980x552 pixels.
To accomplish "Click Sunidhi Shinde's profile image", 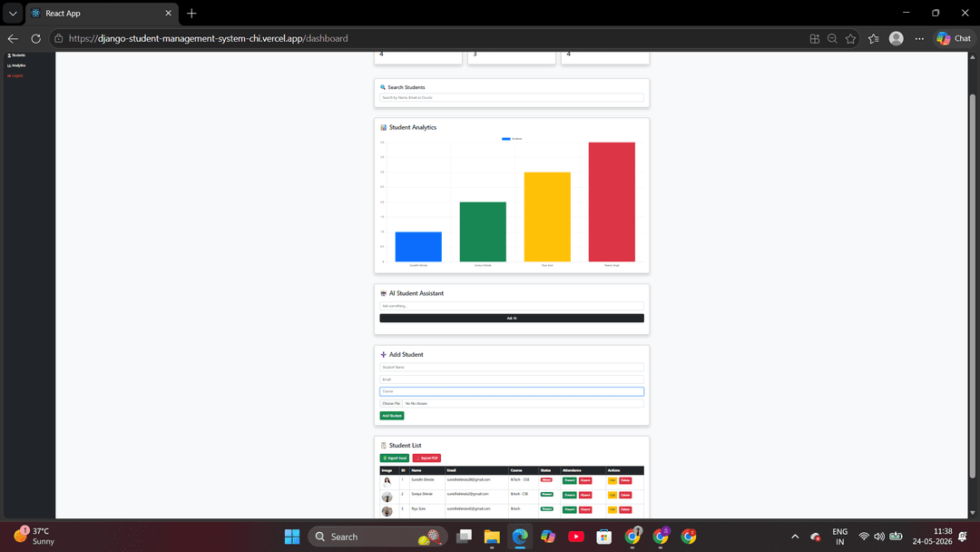I will point(387,481).
